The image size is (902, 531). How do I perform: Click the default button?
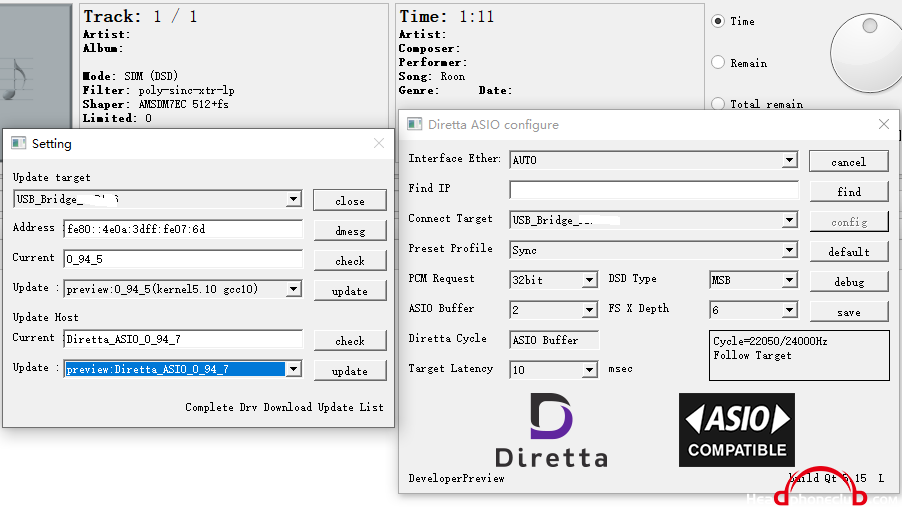point(849,251)
